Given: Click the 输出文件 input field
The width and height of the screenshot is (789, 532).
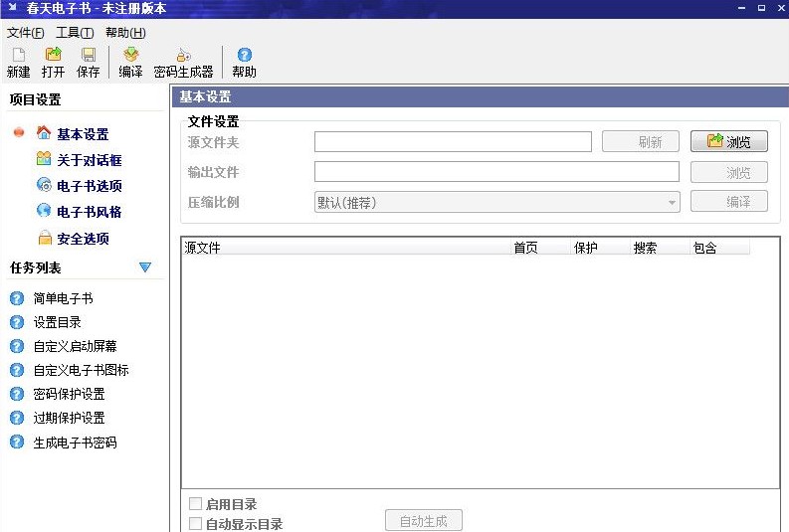Looking at the screenshot, I should click(496, 172).
